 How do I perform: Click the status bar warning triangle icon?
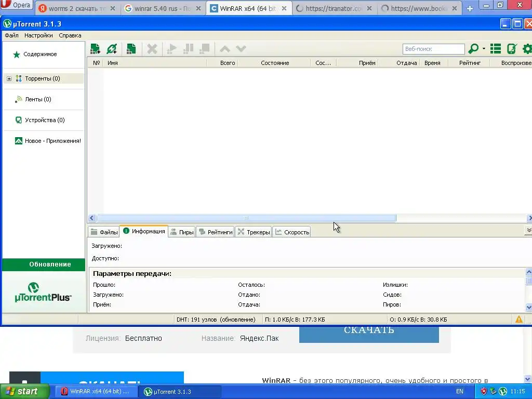pos(519,320)
